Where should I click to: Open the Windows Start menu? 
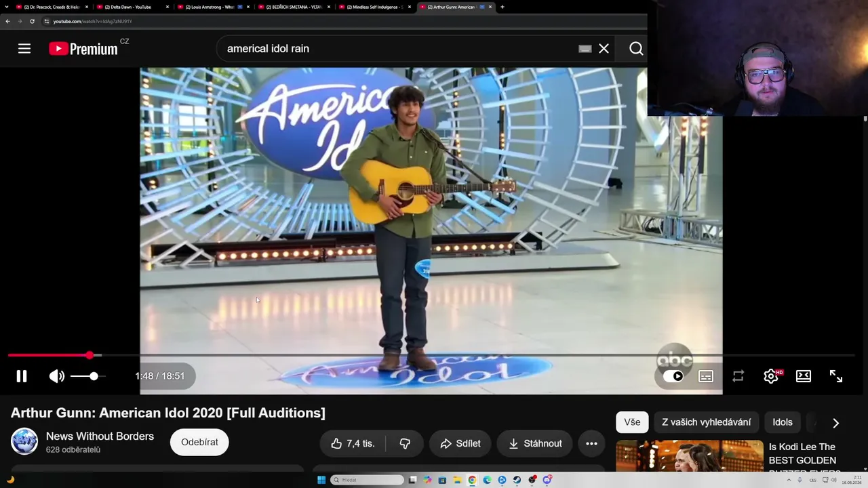tap(321, 480)
